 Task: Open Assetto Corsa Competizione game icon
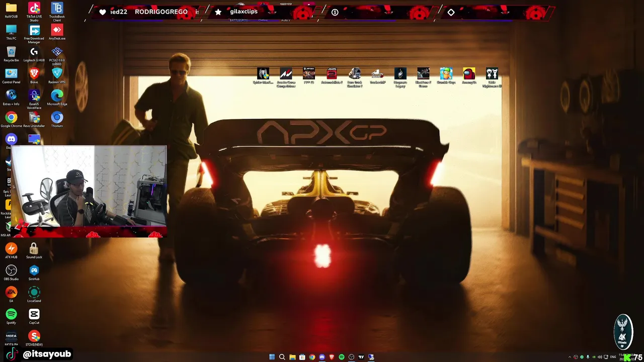click(x=286, y=77)
